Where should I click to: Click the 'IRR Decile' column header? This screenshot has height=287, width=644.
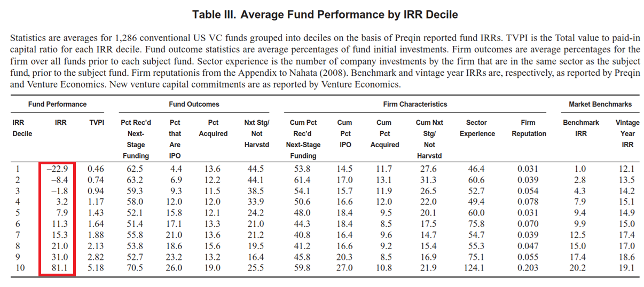(x=22, y=128)
